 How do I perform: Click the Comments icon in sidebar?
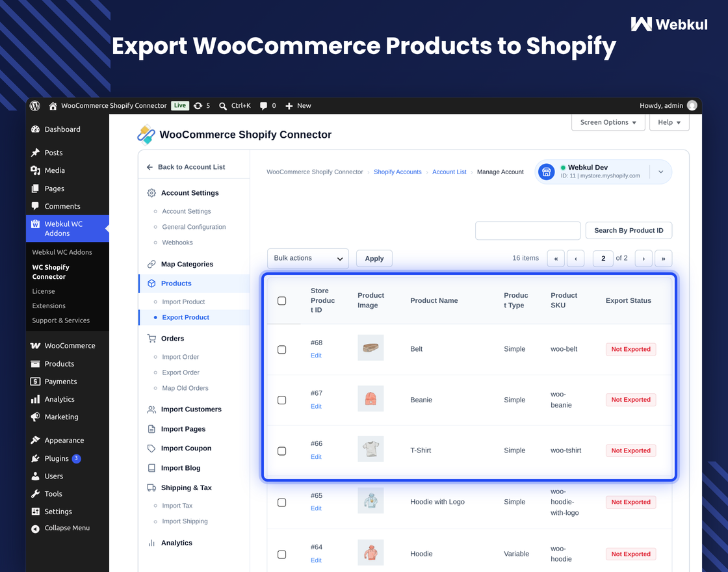[35, 206]
